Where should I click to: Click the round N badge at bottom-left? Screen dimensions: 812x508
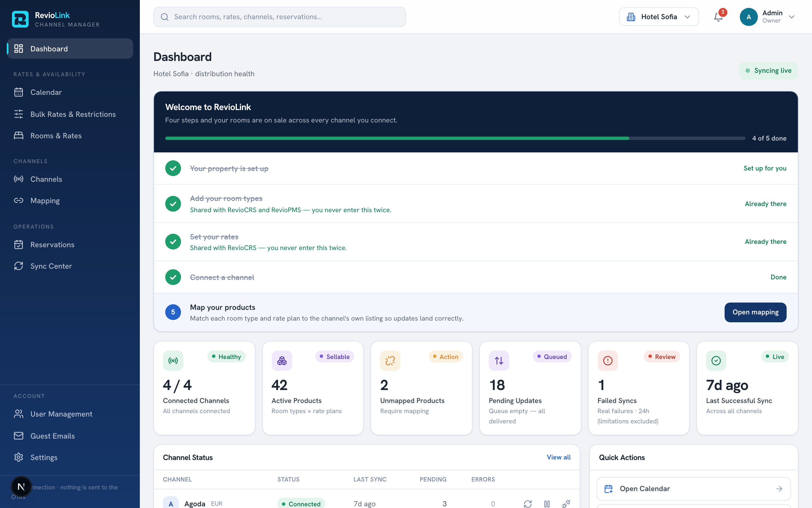coord(21,487)
